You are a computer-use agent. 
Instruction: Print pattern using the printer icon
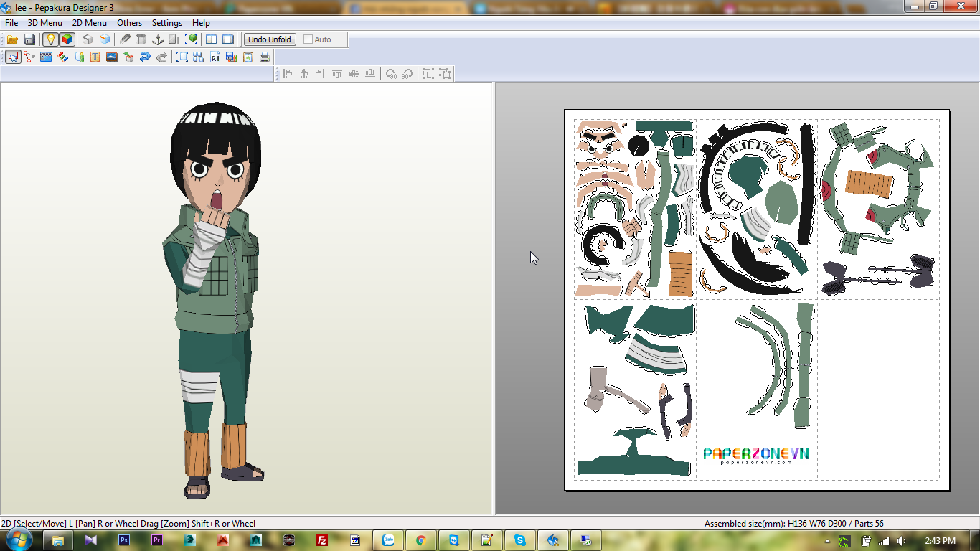click(265, 57)
